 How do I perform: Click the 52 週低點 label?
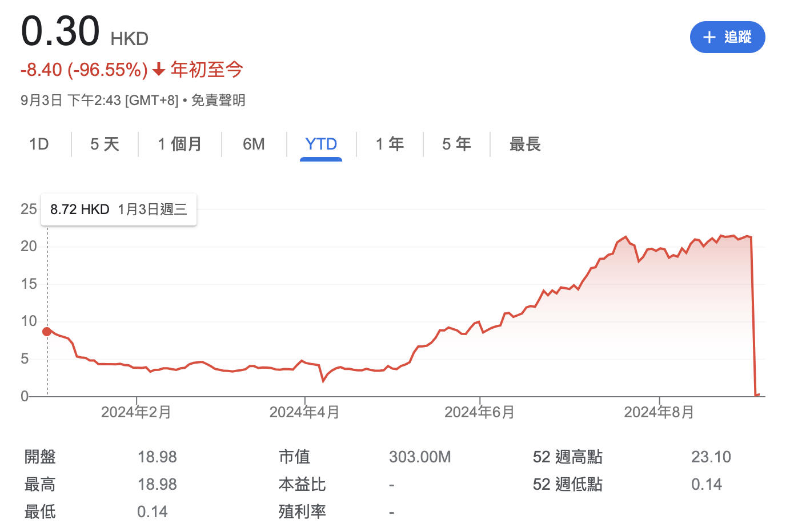[567, 484]
